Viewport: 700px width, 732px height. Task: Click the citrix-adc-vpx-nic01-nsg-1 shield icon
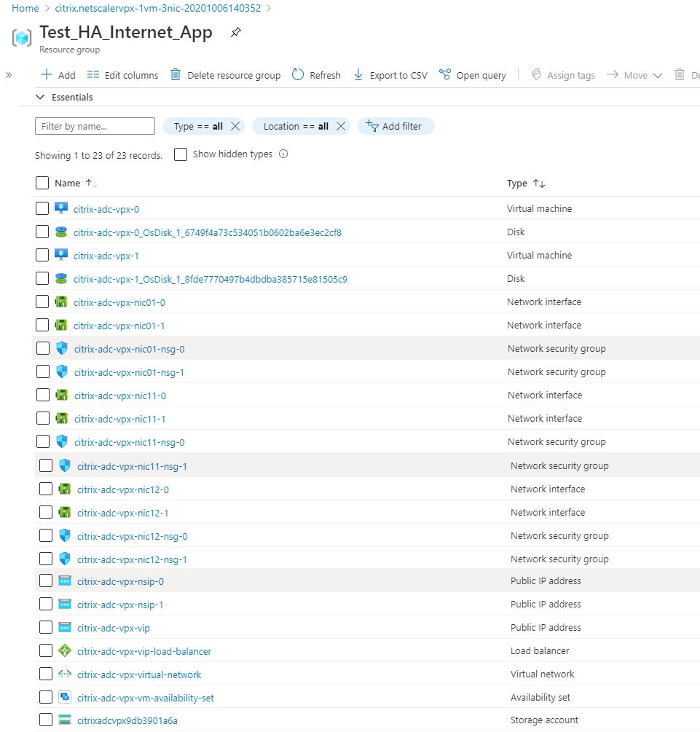point(62,371)
